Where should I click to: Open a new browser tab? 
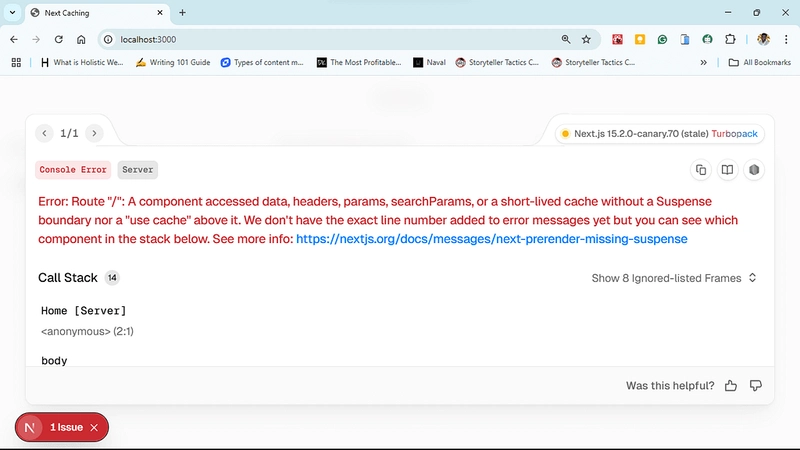(182, 13)
